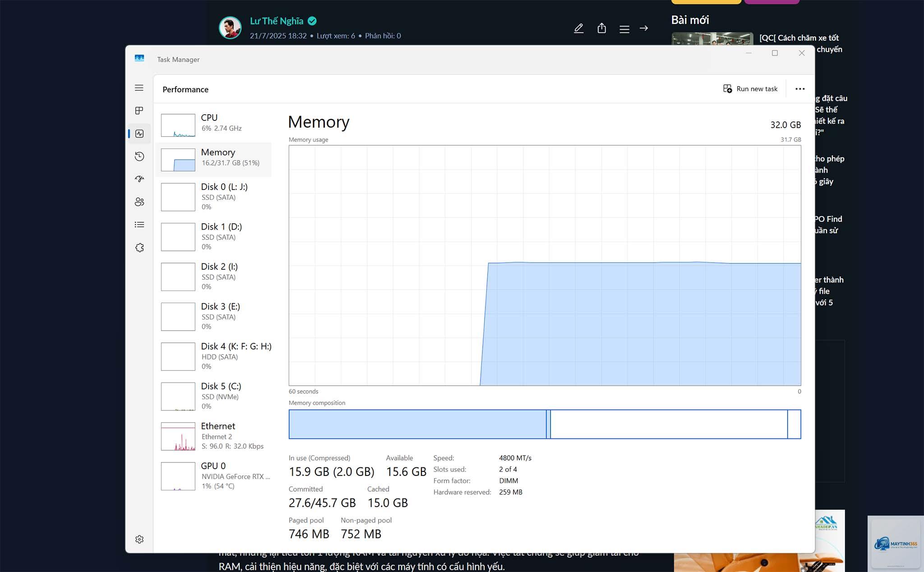Select the Performance page icon in sidebar
This screenshot has width=924, height=572.
(139, 134)
